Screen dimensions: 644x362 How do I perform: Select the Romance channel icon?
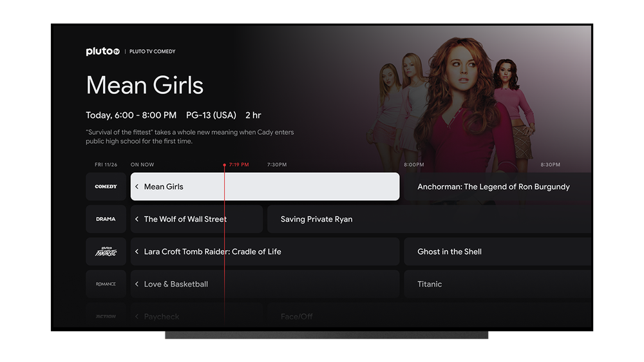click(x=106, y=284)
